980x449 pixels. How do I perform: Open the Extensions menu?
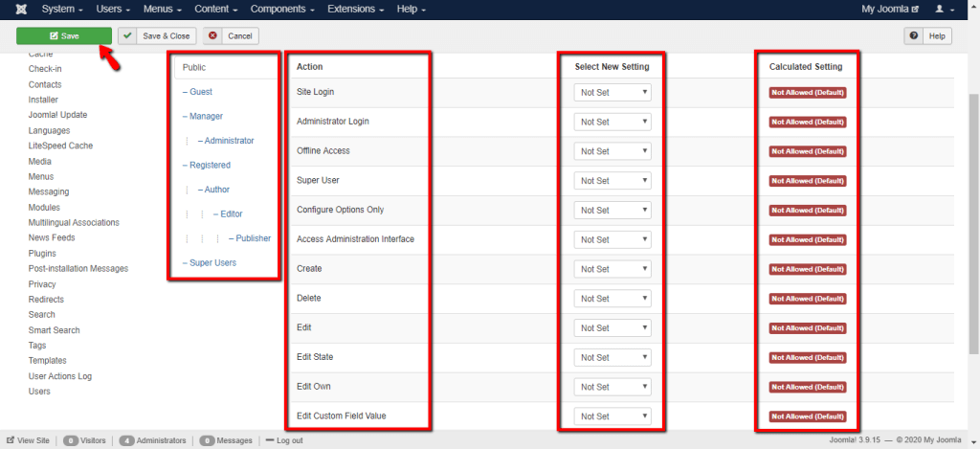tap(355, 10)
